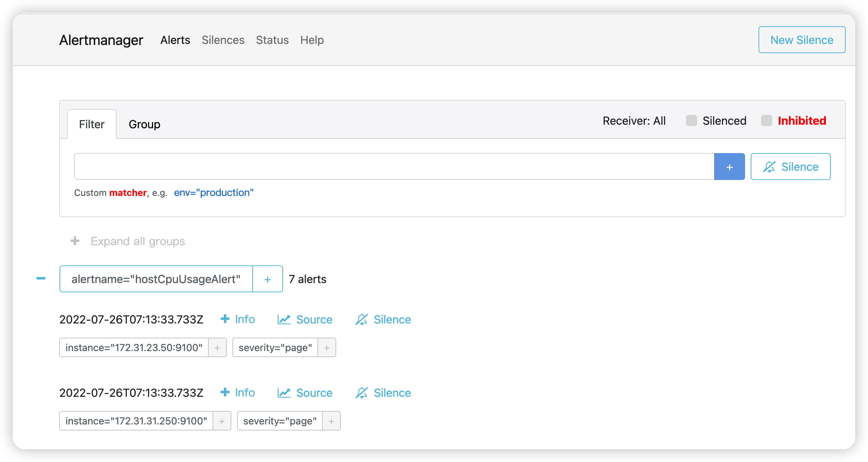Add severity plus for the 172.31.31.250 alert
The height and width of the screenshot is (462, 868).
(331, 421)
